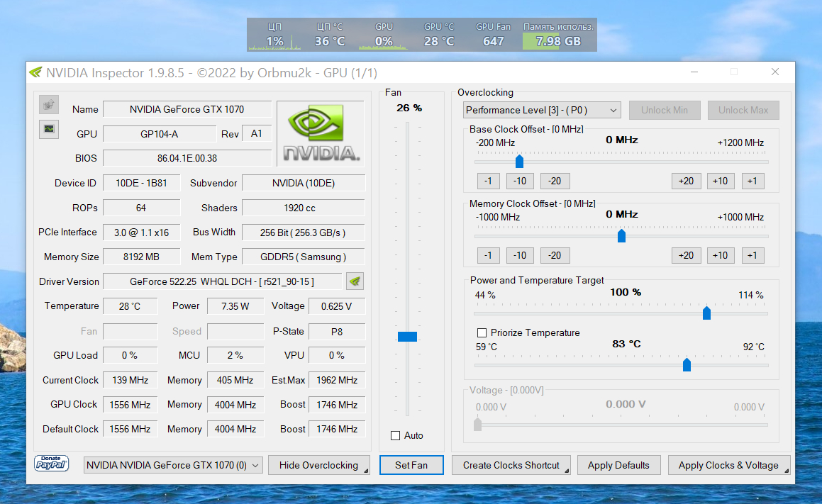Click the Shaders field 1920 cc
This screenshot has width=822, height=504.
303,208
